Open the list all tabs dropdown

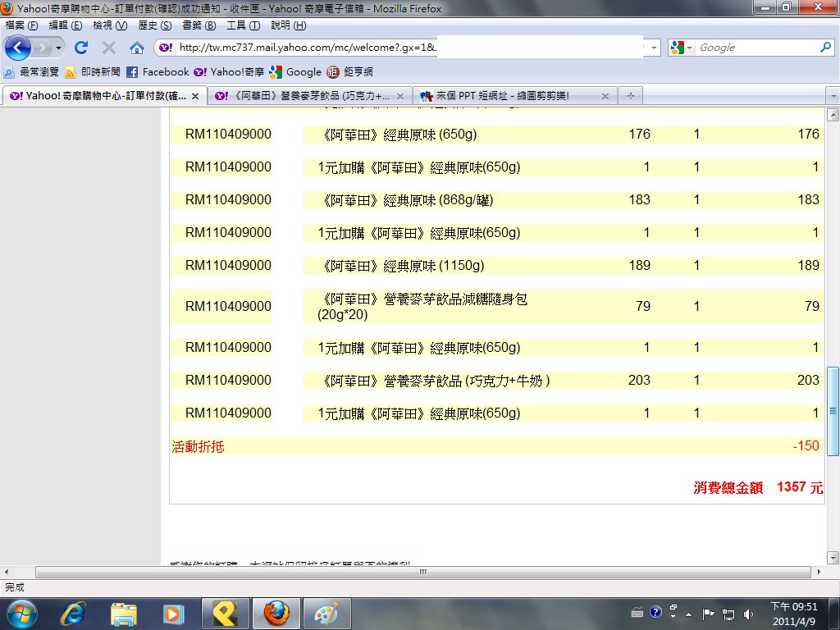(x=833, y=96)
